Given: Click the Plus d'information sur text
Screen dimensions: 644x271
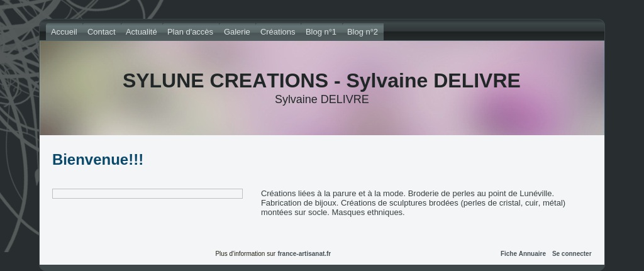Looking at the screenshot, I should point(245,254).
